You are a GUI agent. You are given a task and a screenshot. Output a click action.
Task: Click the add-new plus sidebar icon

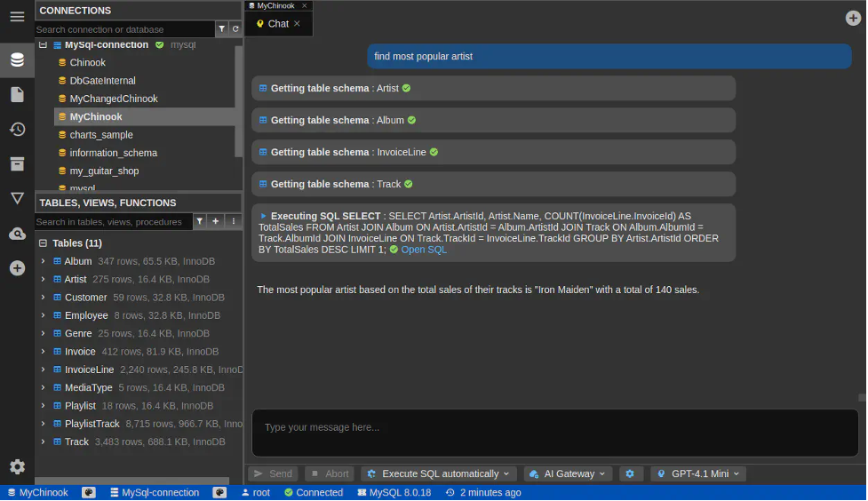(x=17, y=268)
